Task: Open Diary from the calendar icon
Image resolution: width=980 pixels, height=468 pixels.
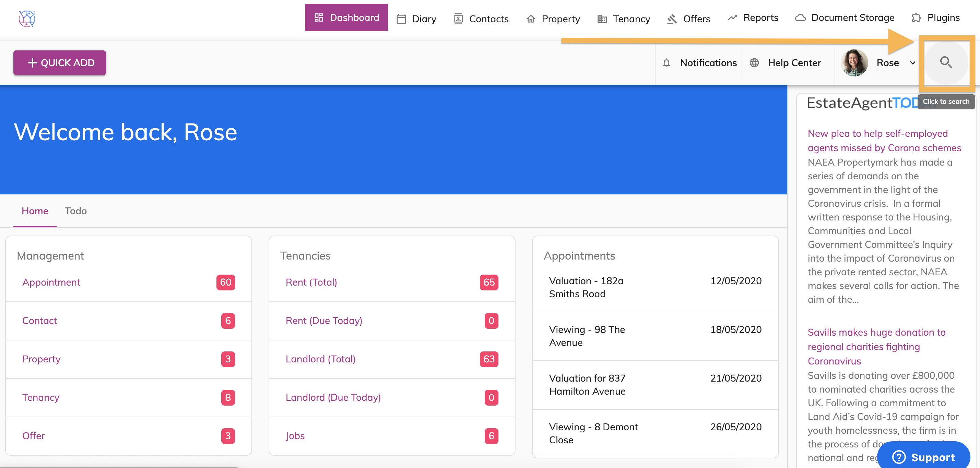Action: [401, 19]
